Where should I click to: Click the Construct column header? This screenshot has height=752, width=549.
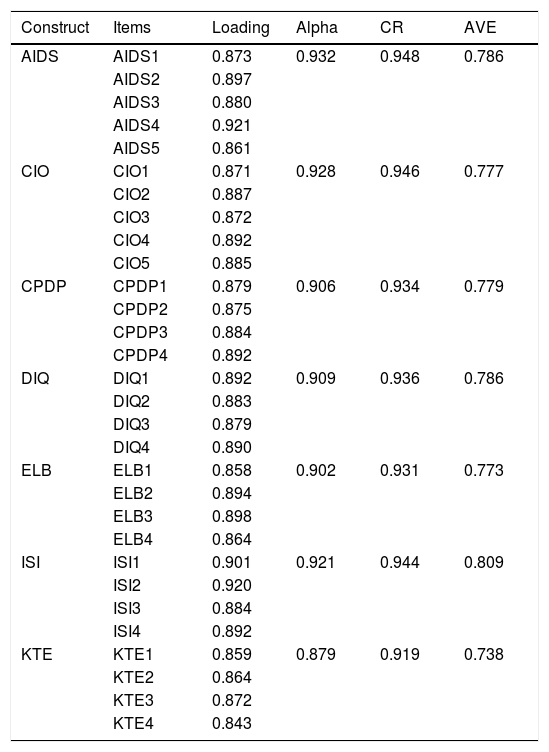[x=55, y=28]
